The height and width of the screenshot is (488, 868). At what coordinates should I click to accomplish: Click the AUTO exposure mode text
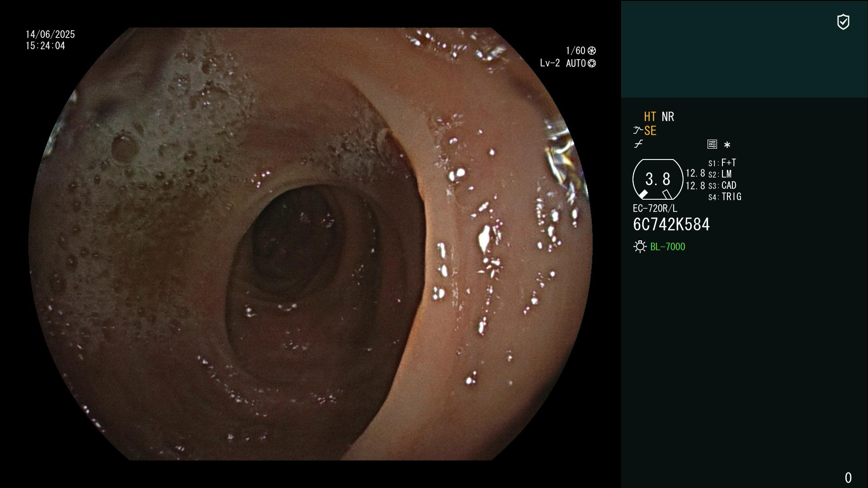pos(576,63)
